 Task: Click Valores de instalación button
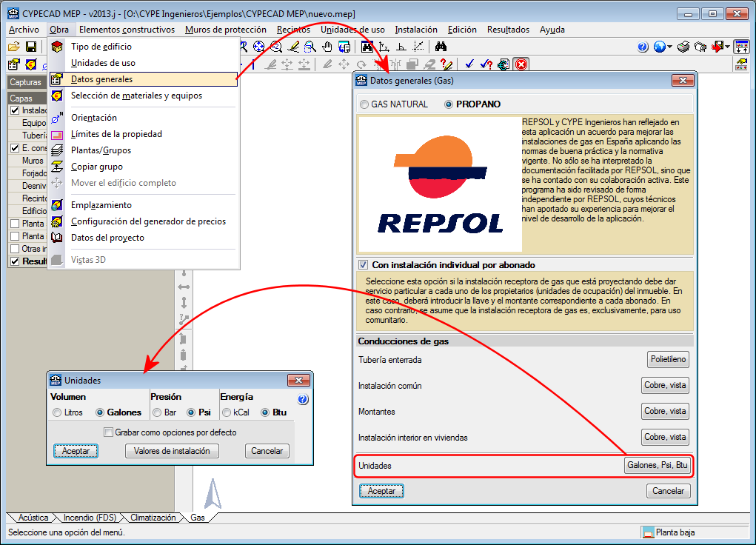pyautogui.click(x=172, y=451)
